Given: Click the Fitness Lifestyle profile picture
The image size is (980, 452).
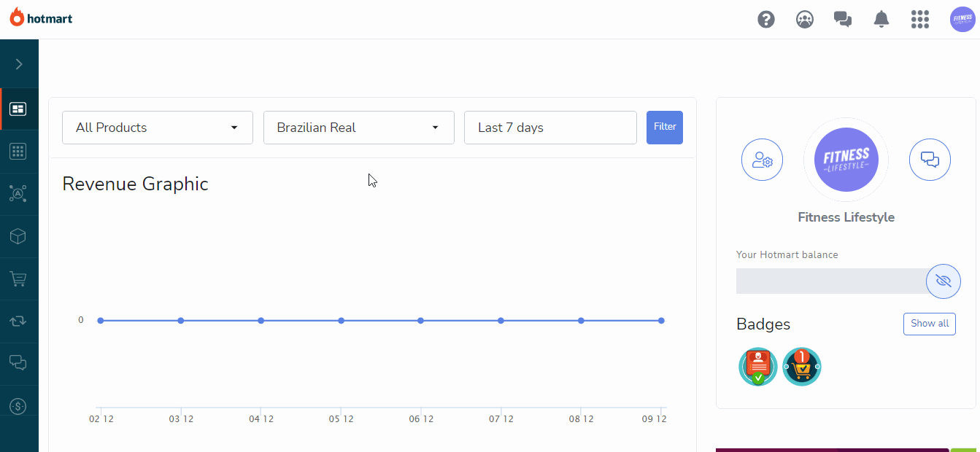Looking at the screenshot, I should point(846,160).
